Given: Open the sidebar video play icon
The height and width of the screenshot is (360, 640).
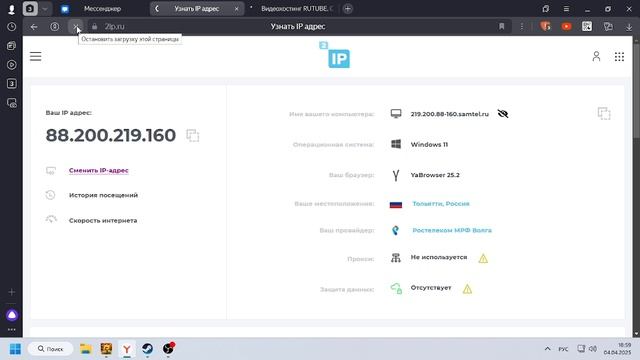Looking at the screenshot, I should tap(11, 65).
